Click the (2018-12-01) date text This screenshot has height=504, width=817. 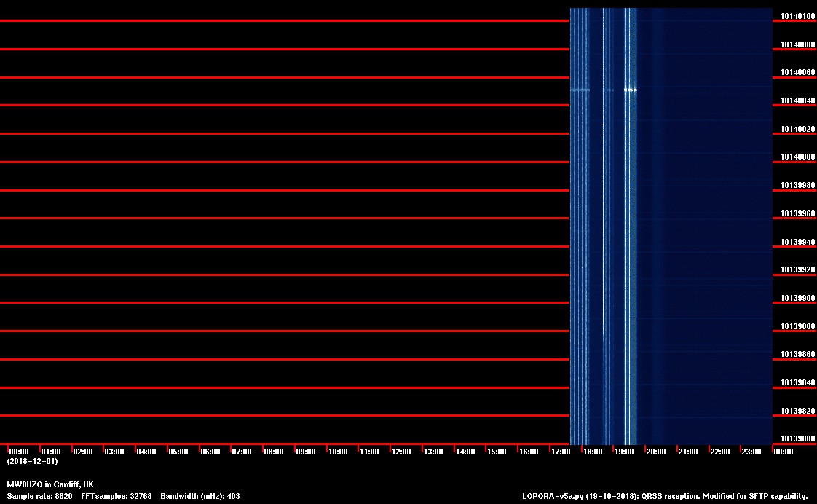(x=32, y=461)
